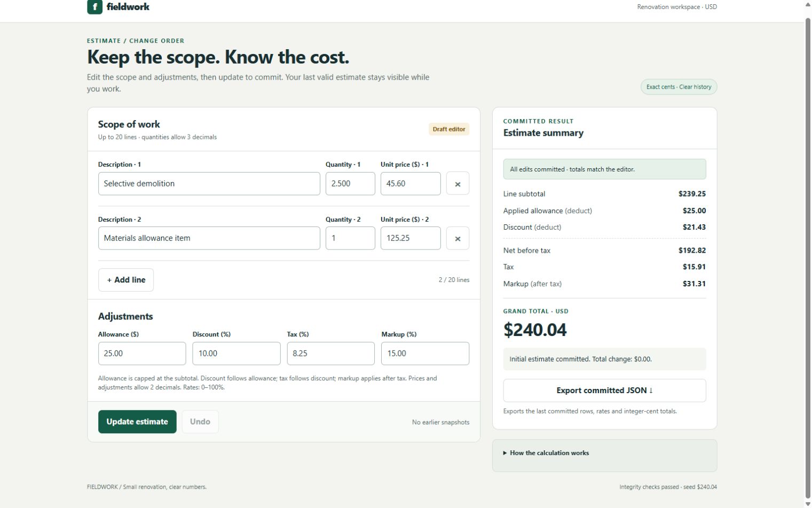Click the fieldwork brand name
Image resolution: width=812 pixels, height=508 pixels.
(128, 7)
